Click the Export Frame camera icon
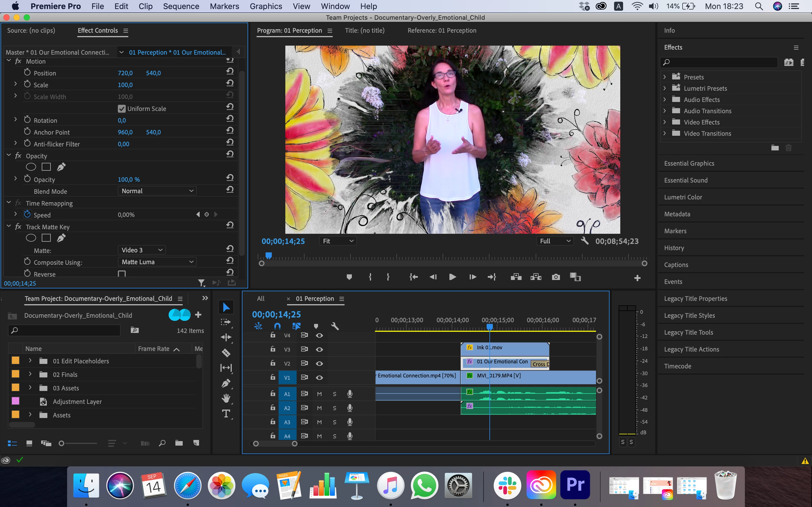 556,277
